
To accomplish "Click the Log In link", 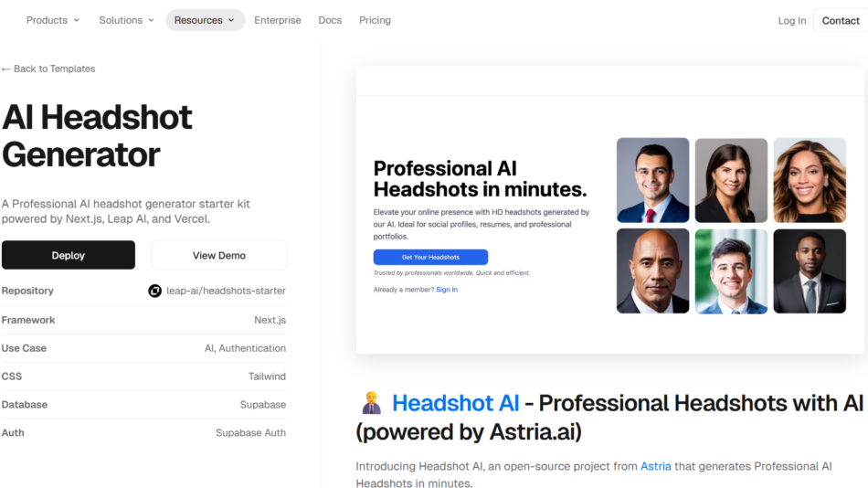I will coord(791,20).
